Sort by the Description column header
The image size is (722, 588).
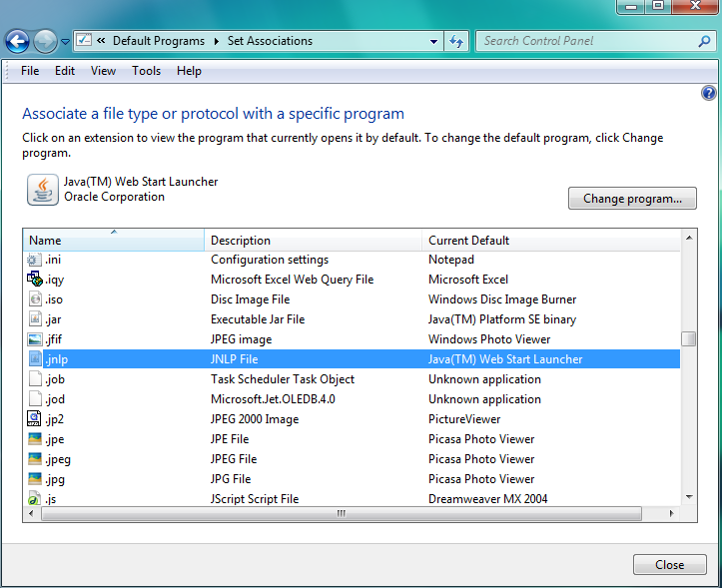(x=313, y=240)
